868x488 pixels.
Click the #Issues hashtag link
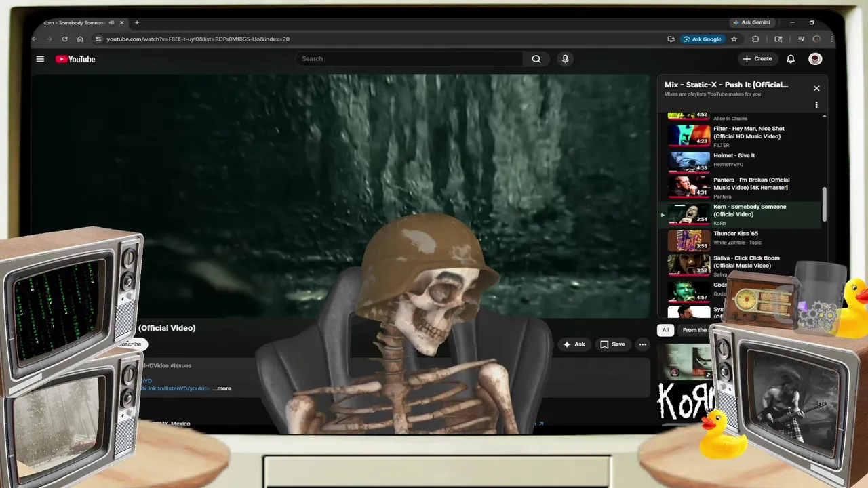(x=181, y=365)
